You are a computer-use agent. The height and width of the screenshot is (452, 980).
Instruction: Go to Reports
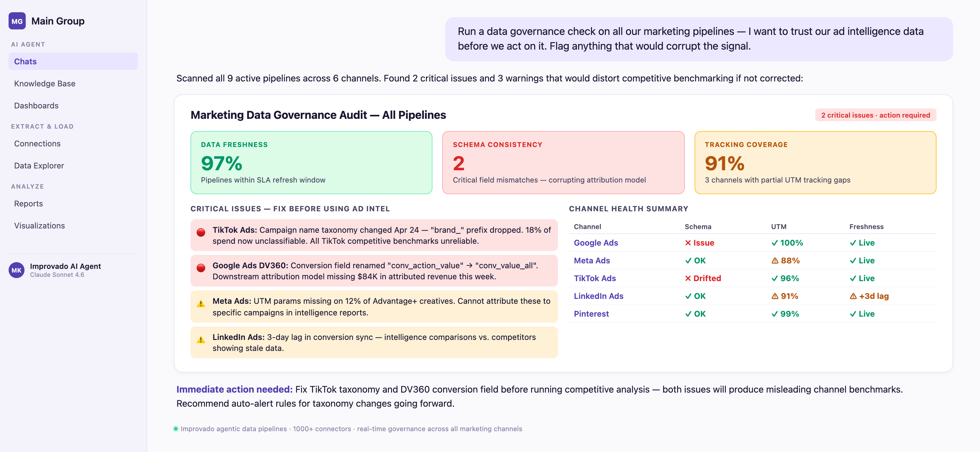[x=73, y=204]
